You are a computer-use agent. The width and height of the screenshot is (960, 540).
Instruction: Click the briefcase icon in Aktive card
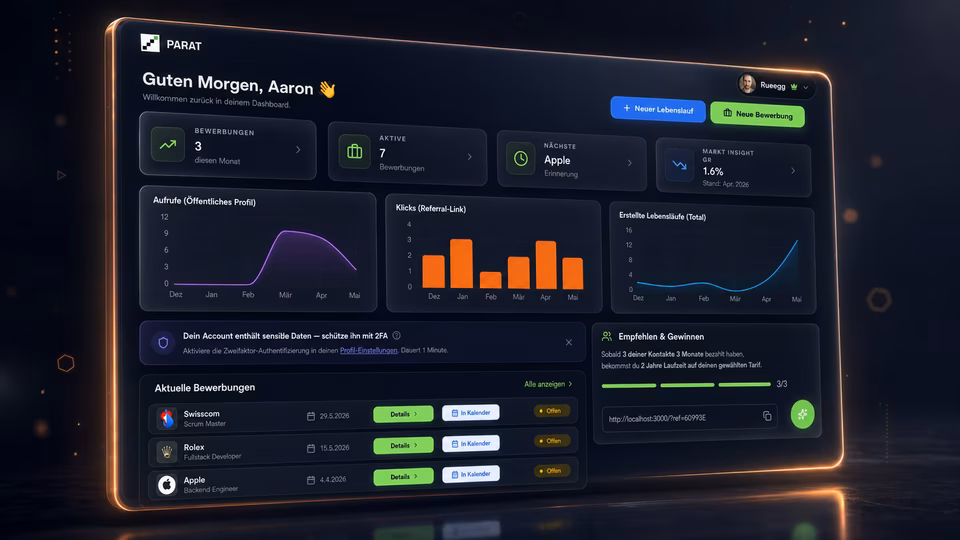click(x=354, y=151)
